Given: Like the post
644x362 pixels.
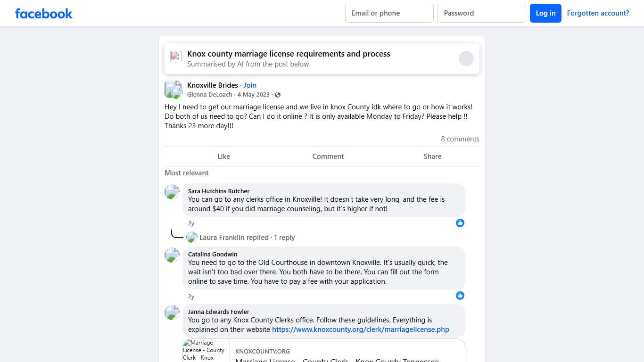Looking at the screenshot, I should pos(223,156).
